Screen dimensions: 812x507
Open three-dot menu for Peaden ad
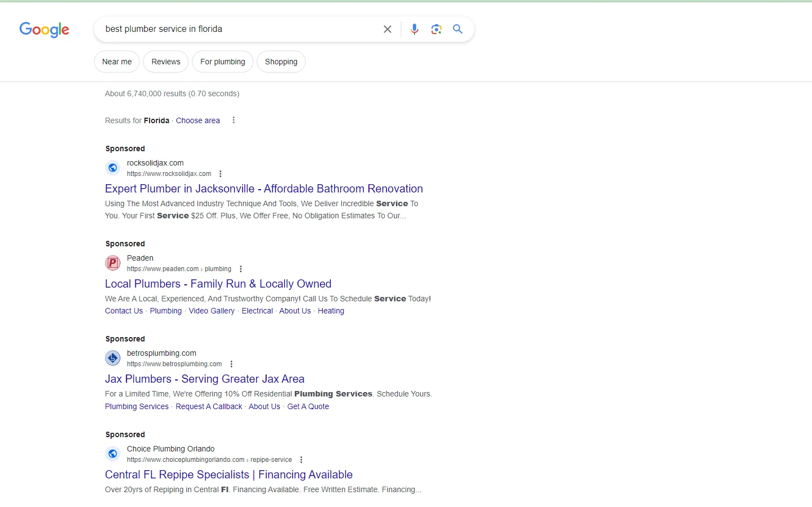pyautogui.click(x=241, y=269)
